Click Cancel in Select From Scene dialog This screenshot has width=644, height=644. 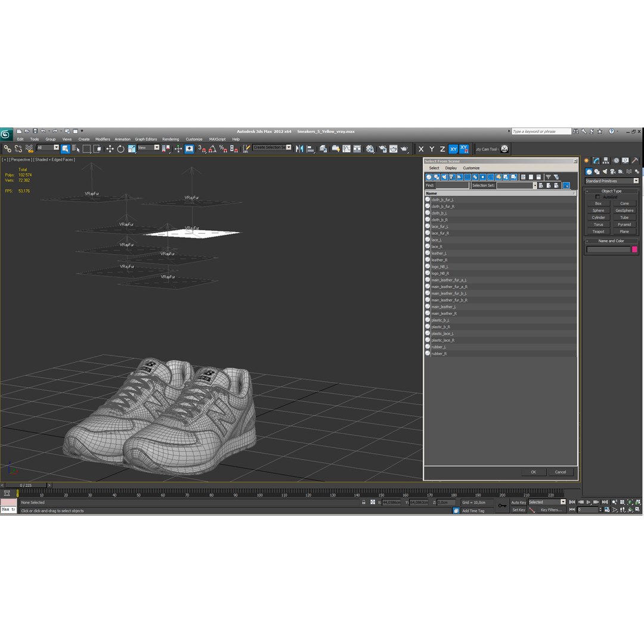560,472
